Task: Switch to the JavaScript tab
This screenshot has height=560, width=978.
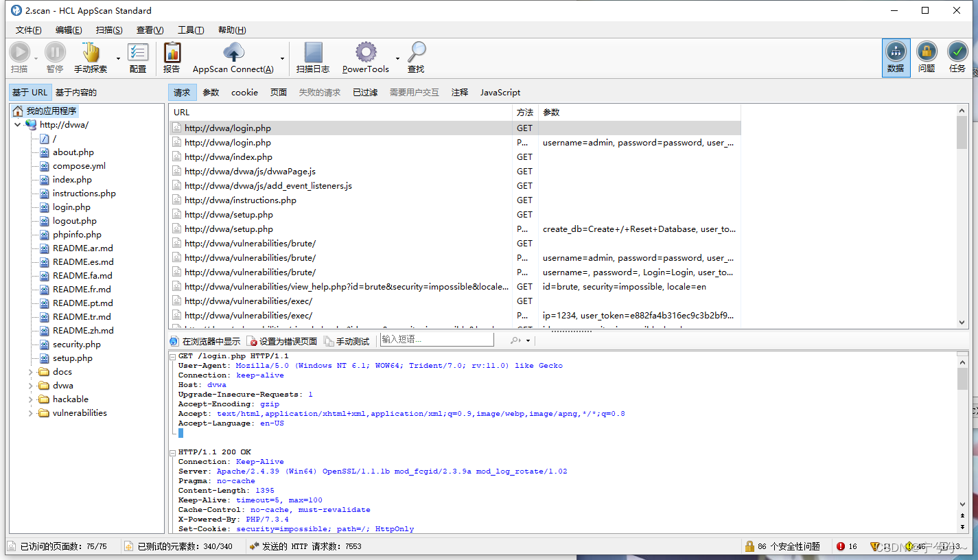Action: 500,93
